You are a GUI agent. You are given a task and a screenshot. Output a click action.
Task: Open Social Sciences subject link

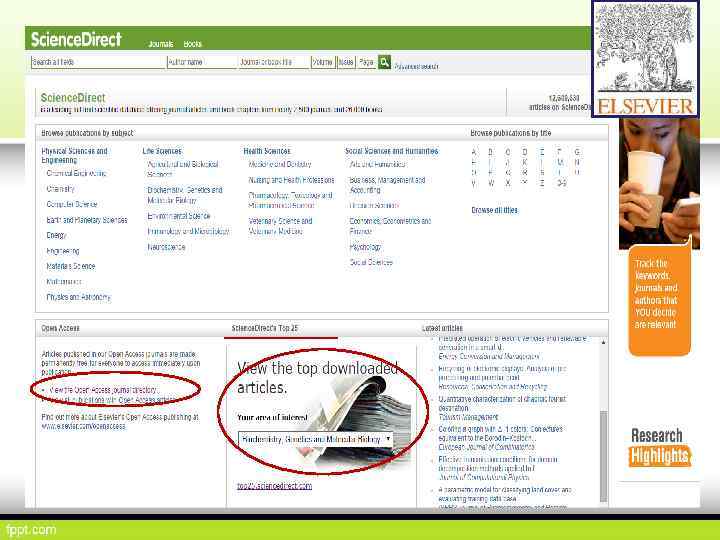(371, 262)
